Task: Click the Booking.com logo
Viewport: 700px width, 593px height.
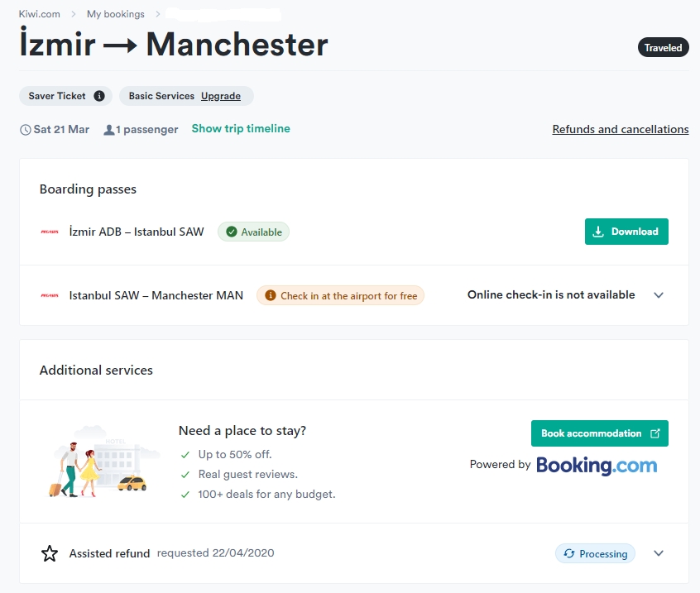Action: coord(597,465)
